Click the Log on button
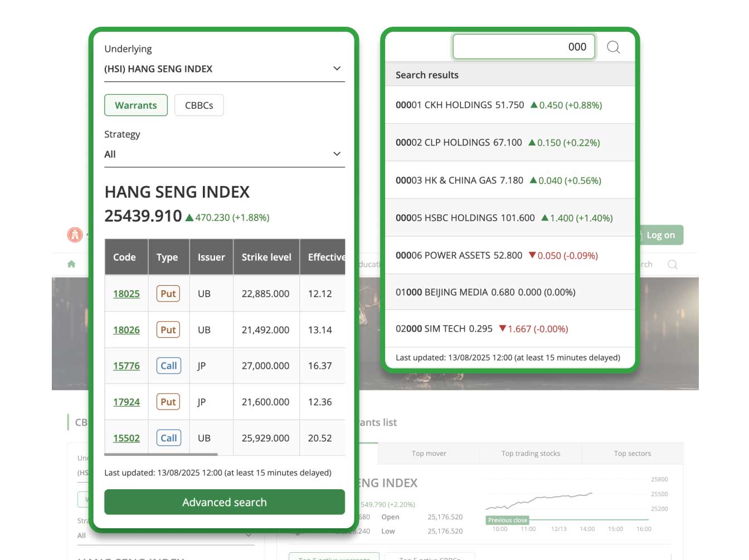 point(661,235)
